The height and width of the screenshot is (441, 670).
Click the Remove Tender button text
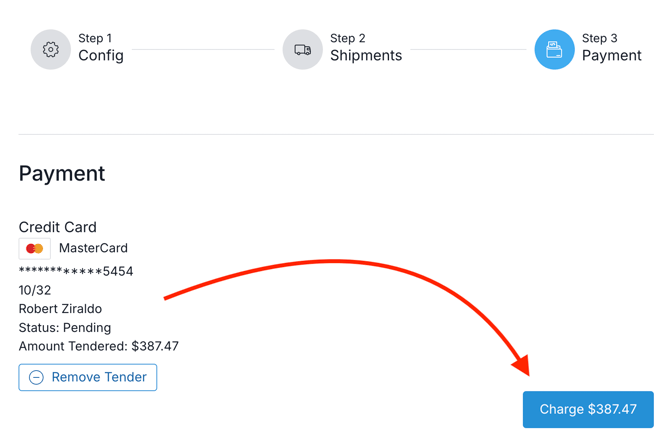99,377
